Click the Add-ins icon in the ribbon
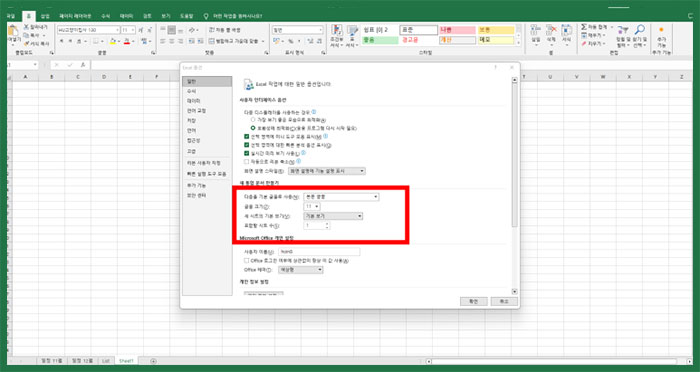Viewport: 700px width, 372px height. pos(661,30)
